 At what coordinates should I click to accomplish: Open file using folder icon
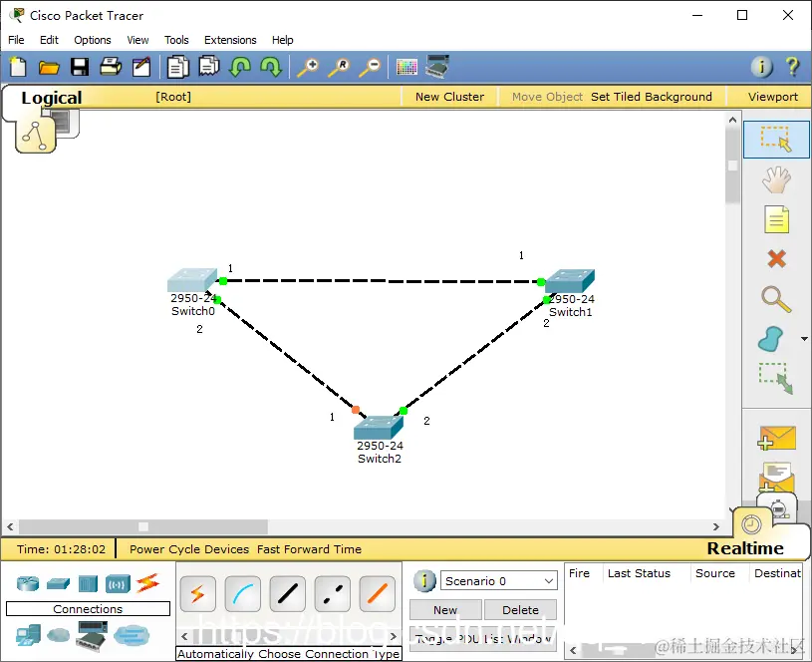pos(49,68)
